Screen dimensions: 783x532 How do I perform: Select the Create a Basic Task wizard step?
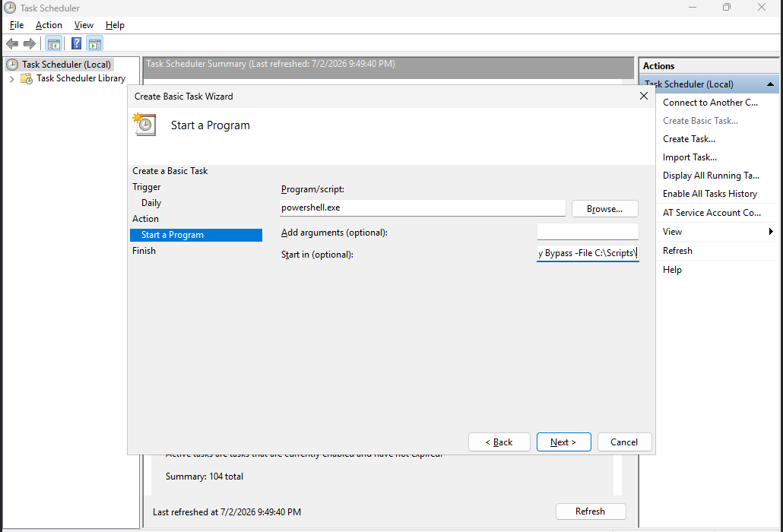(170, 171)
